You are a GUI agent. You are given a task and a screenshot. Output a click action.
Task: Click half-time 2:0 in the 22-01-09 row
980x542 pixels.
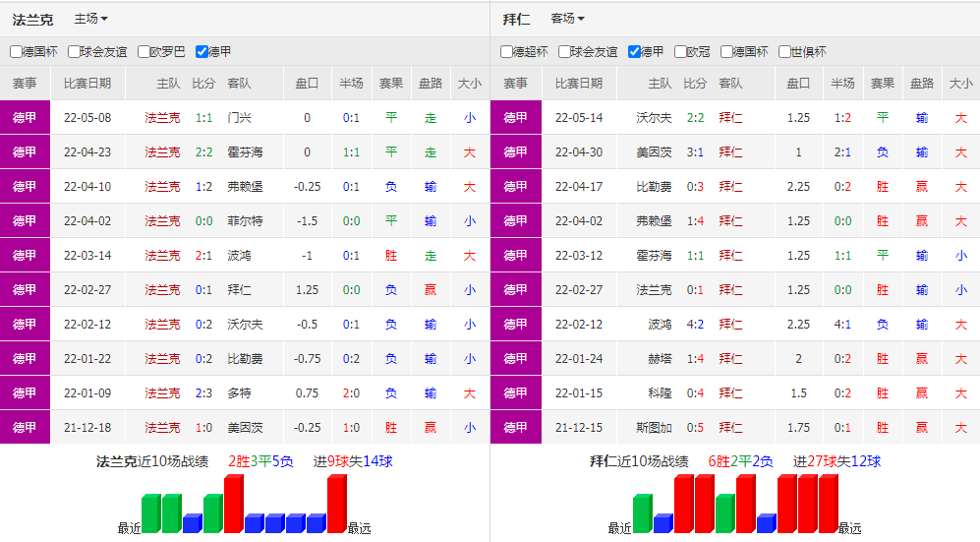(351, 393)
